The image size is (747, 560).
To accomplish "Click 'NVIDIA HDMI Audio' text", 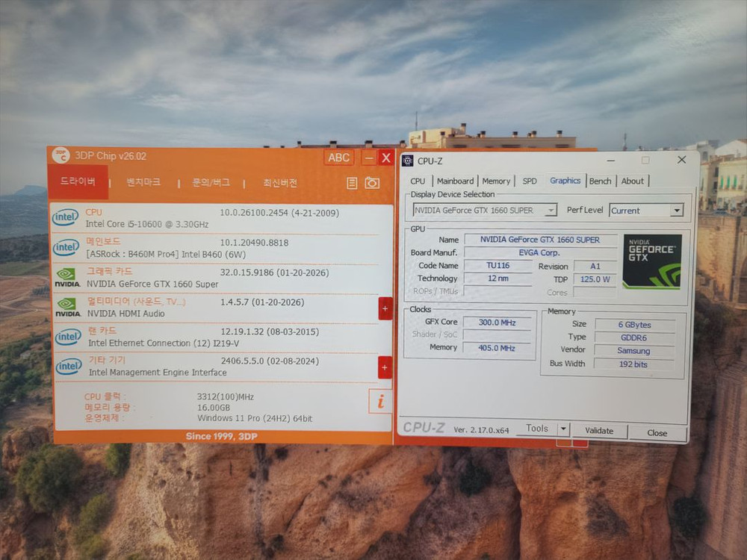I will point(125,314).
